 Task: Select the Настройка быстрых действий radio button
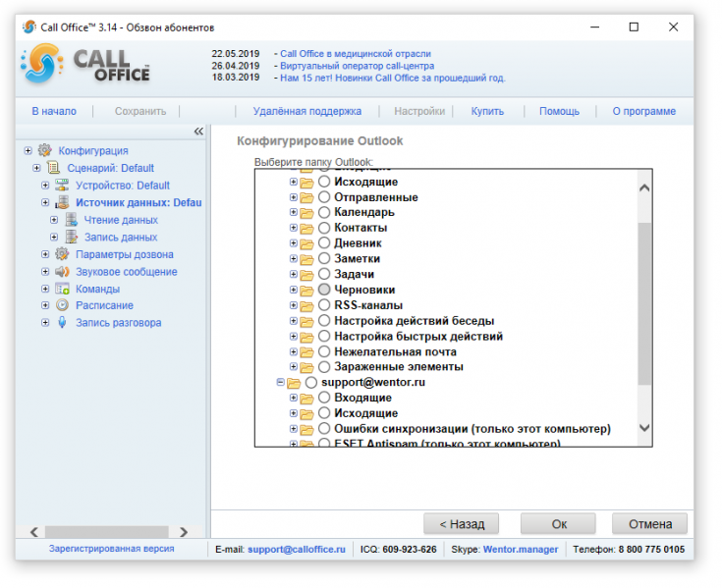click(x=324, y=336)
